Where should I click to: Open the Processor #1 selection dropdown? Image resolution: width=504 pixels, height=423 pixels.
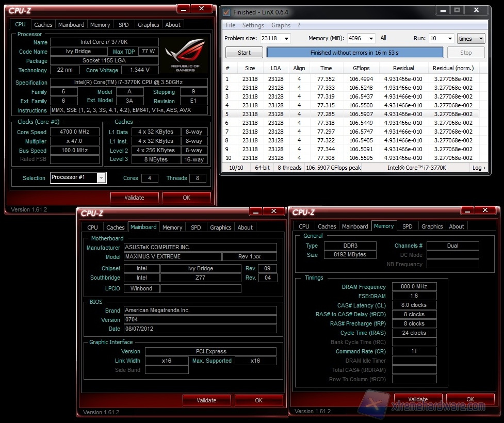pyautogui.click(x=101, y=178)
